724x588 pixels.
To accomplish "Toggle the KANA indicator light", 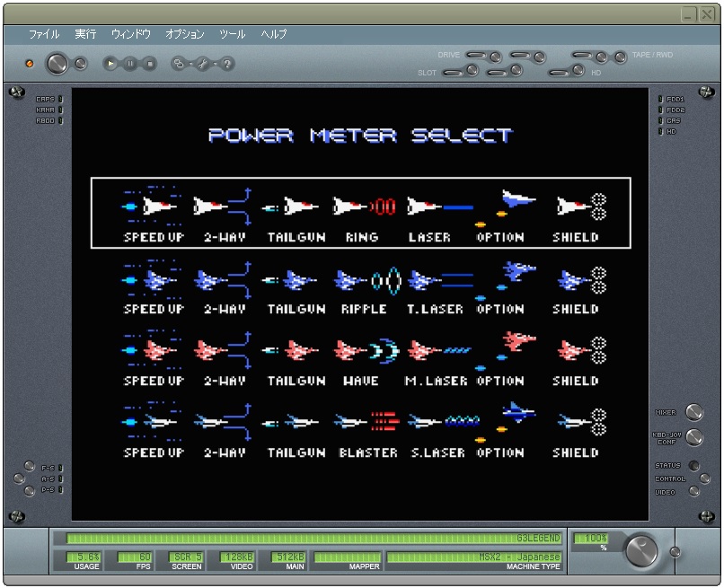I will (60, 110).
